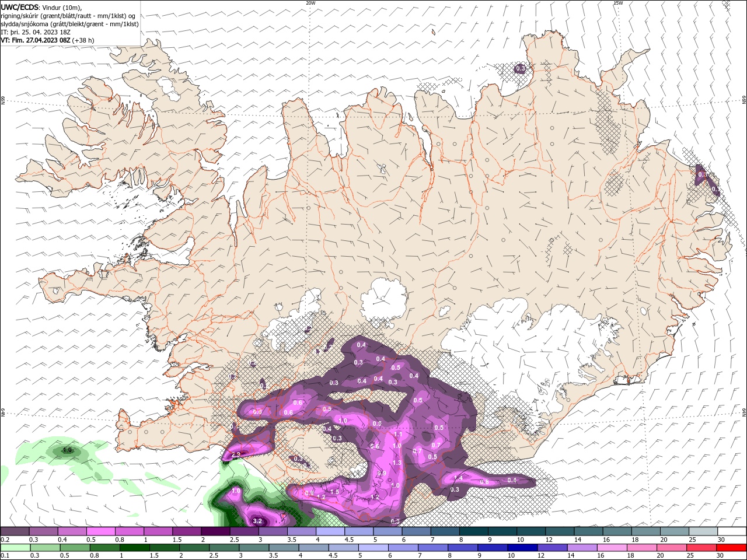747x560 pixels.
Task: Click the '1.3' value in the purple area
Action: point(397,463)
